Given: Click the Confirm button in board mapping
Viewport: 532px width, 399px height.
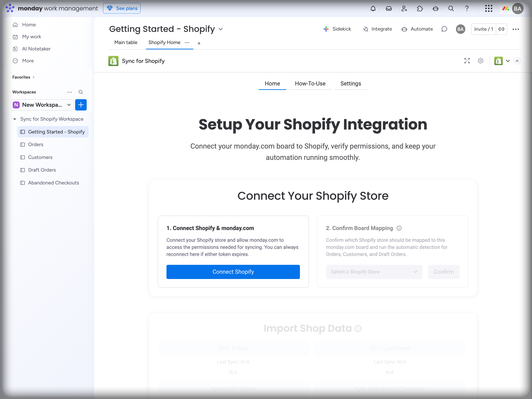Looking at the screenshot, I should point(444,272).
